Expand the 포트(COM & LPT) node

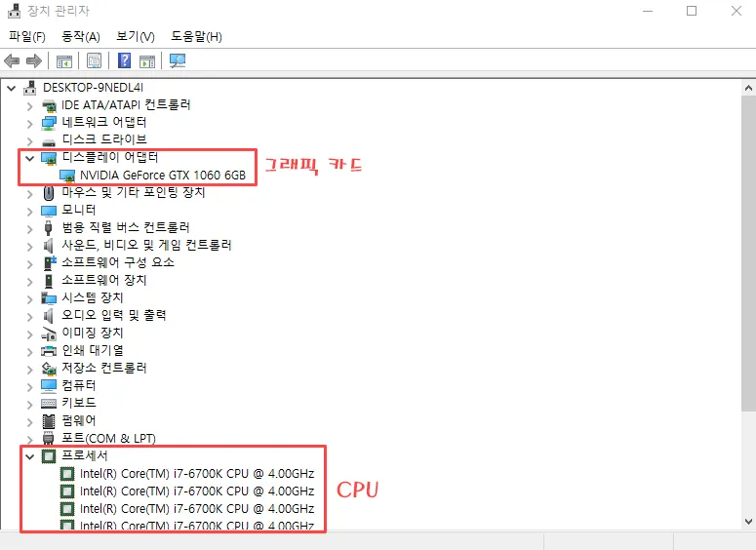point(30,439)
